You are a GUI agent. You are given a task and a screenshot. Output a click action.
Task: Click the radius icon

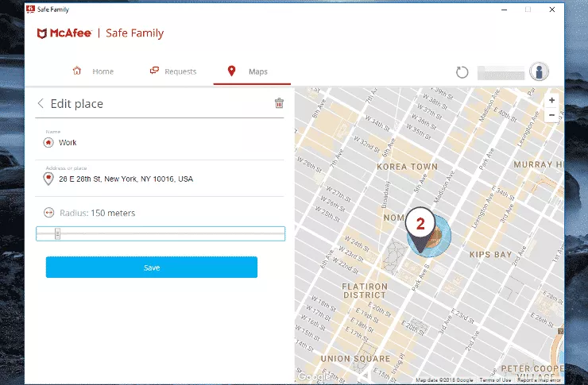point(48,213)
